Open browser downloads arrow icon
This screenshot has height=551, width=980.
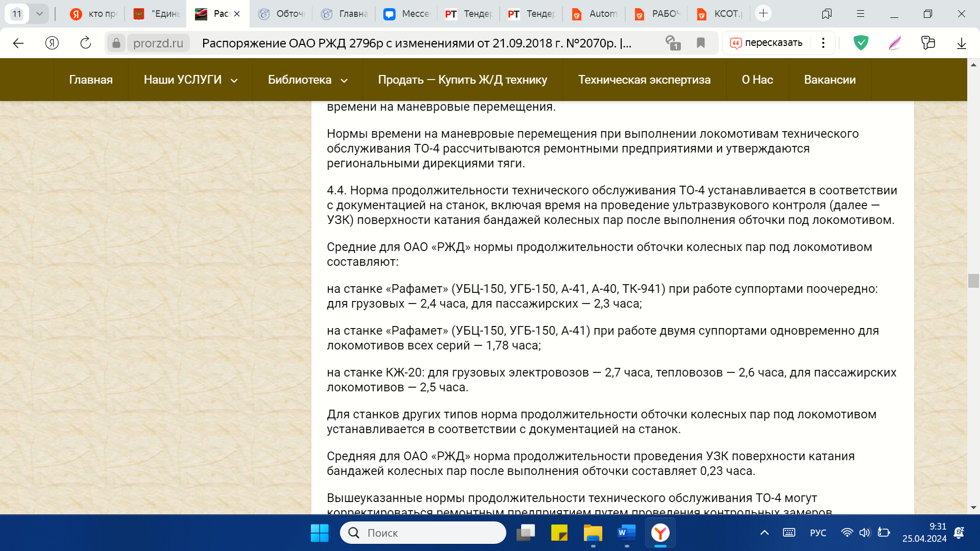(961, 43)
